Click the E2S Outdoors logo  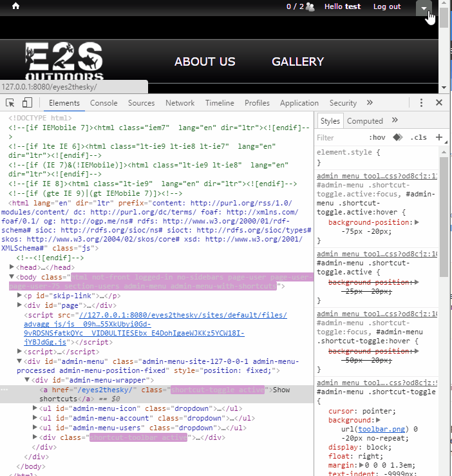click(64, 61)
